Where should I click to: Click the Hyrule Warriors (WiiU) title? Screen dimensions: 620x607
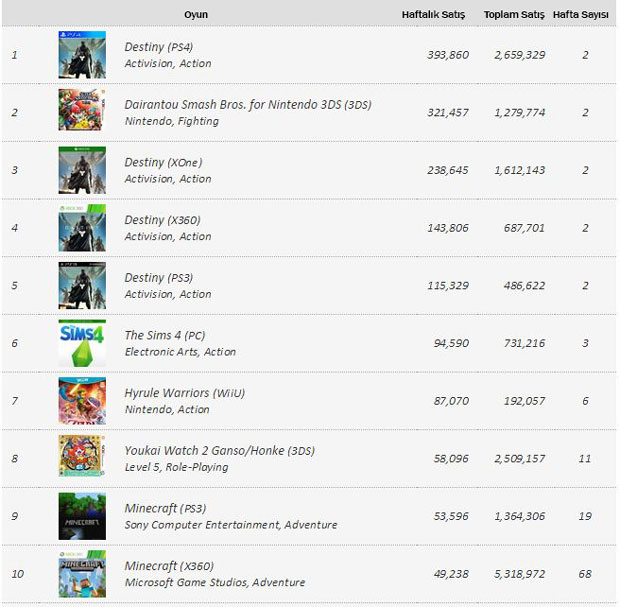coord(184,393)
